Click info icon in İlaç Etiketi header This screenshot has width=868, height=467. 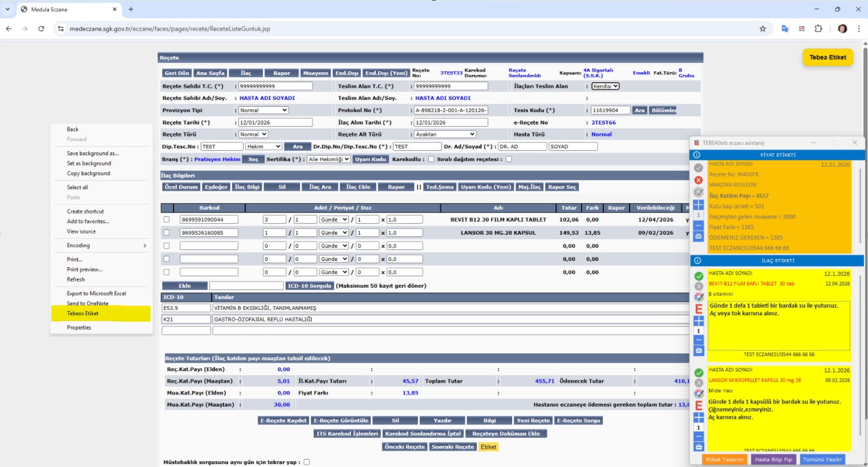point(696,260)
